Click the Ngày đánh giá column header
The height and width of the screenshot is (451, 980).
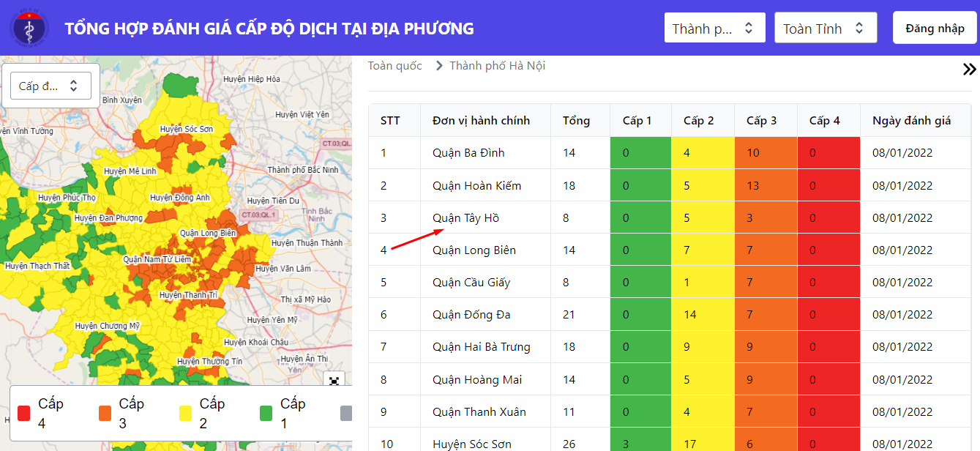(x=911, y=121)
